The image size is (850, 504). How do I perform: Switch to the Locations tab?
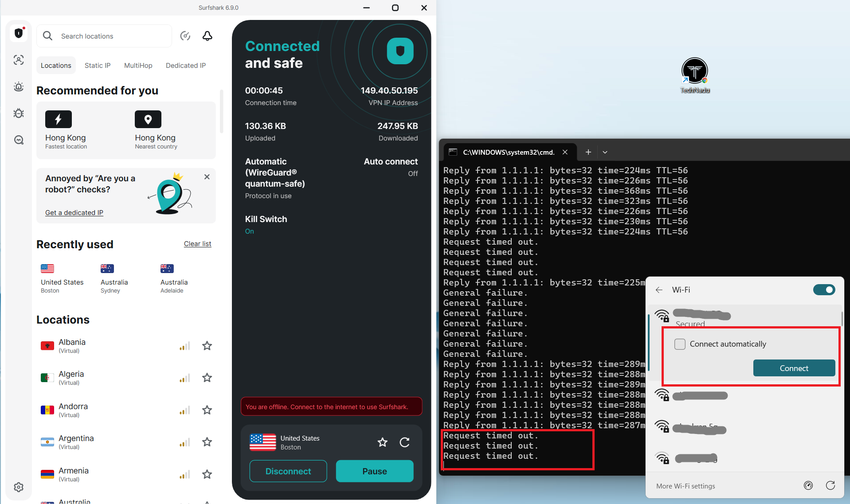(x=56, y=65)
